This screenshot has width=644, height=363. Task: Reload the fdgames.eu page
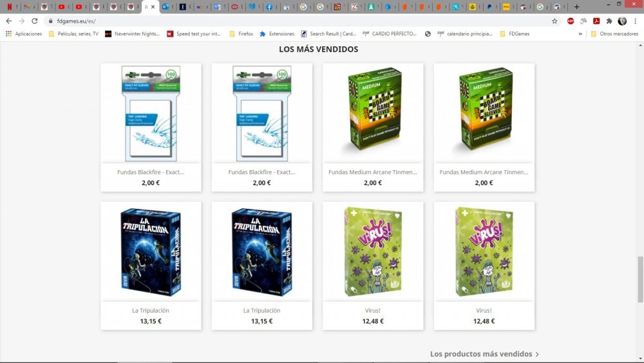pos(35,21)
